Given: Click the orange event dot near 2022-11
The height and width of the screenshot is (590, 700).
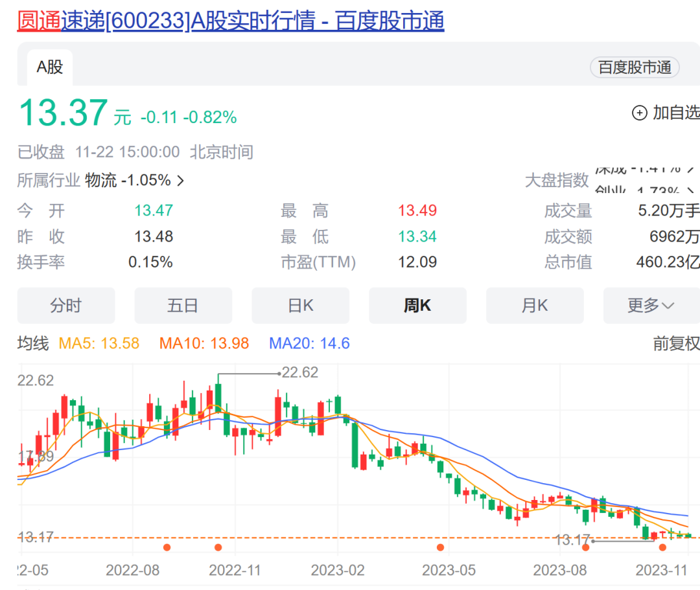Looking at the screenshot, I should click(x=218, y=547).
